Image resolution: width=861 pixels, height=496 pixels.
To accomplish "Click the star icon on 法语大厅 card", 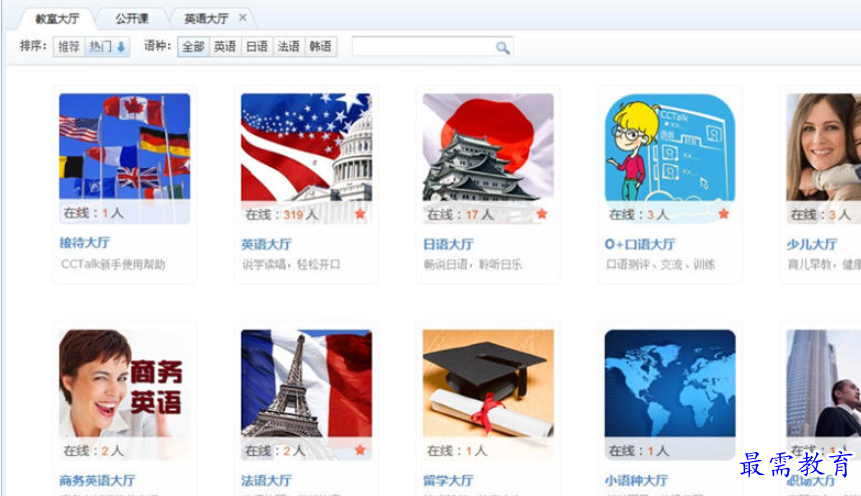I will (360, 450).
